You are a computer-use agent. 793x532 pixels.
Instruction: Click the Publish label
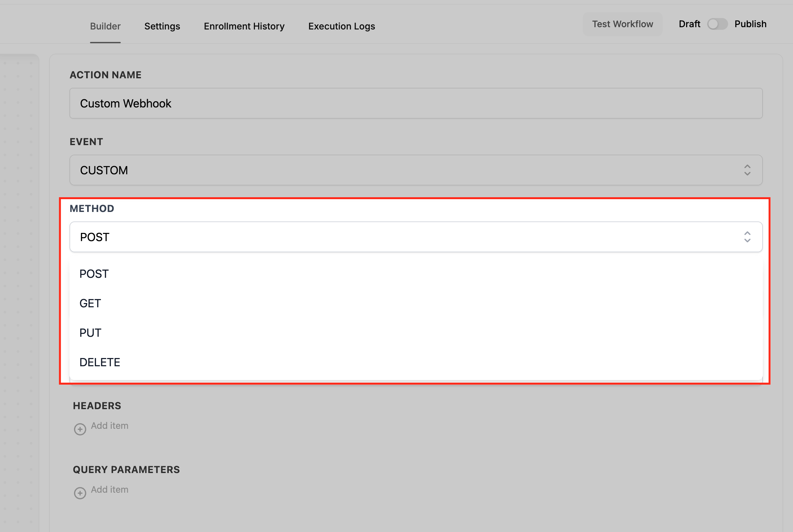pyautogui.click(x=750, y=24)
